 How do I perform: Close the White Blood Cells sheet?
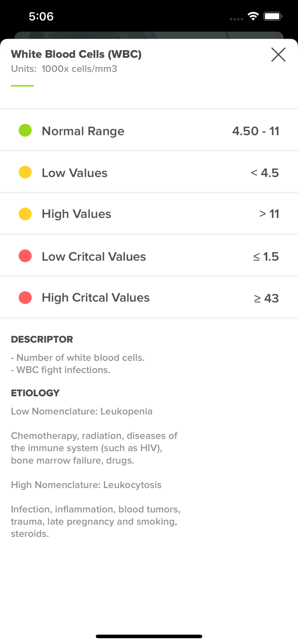point(278,54)
